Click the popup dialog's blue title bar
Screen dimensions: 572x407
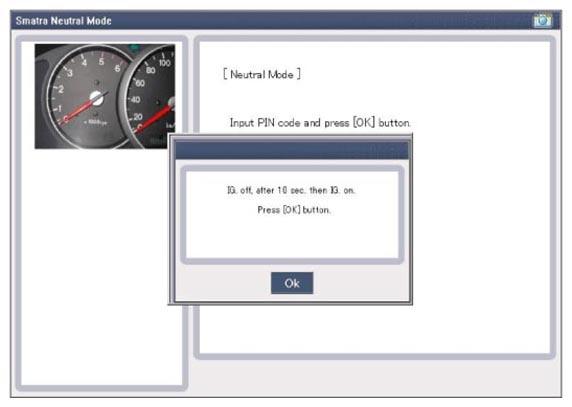click(292, 150)
